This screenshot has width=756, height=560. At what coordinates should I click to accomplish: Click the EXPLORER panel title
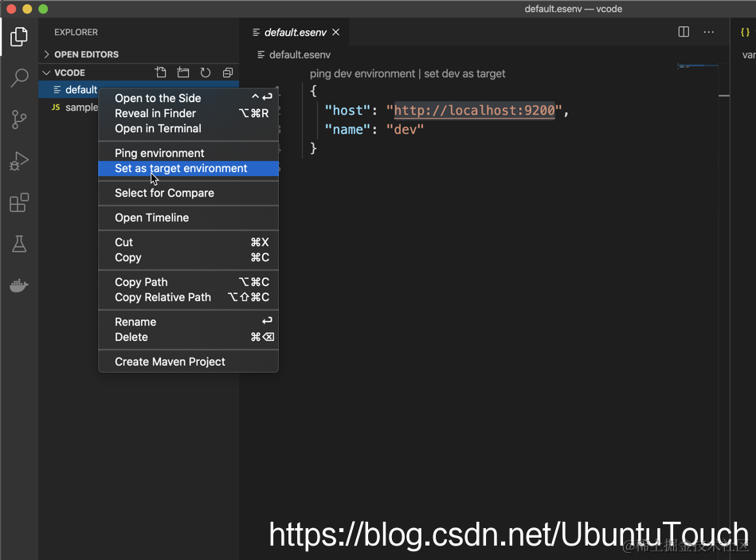click(x=76, y=33)
